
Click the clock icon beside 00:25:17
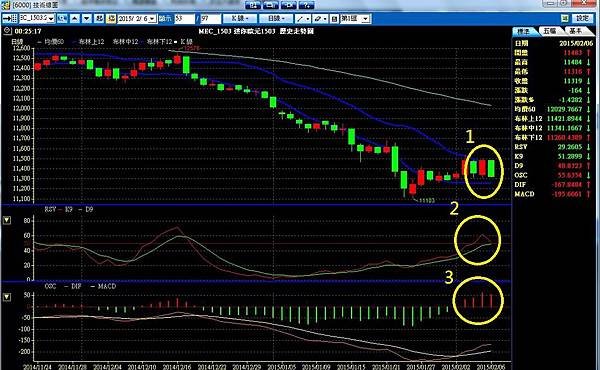pos(7,31)
